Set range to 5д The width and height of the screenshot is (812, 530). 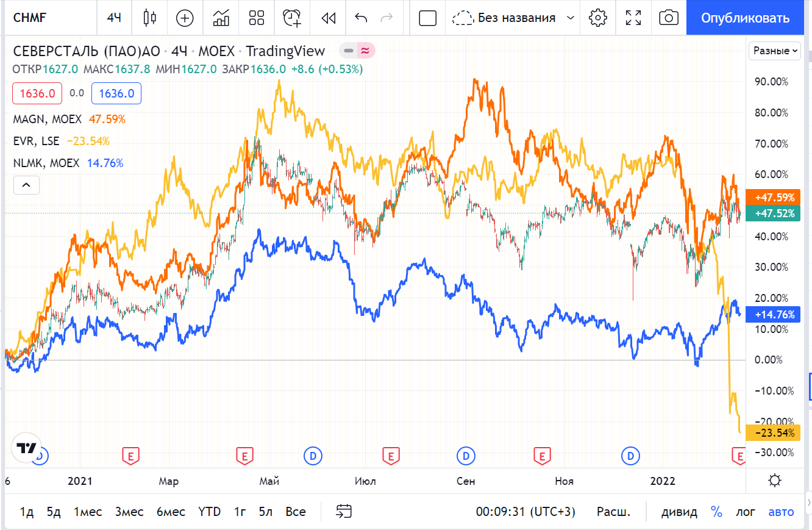[x=54, y=512]
